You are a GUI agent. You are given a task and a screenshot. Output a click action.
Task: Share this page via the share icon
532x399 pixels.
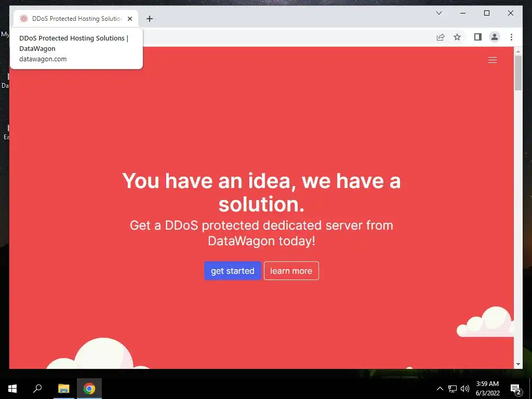[441, 37]
